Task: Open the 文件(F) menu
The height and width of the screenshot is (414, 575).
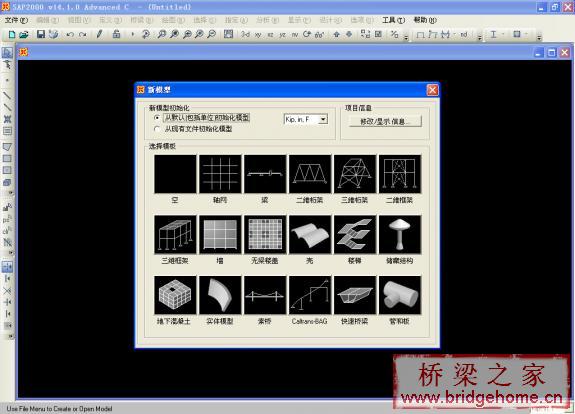Action: click(x=17, y=20)
